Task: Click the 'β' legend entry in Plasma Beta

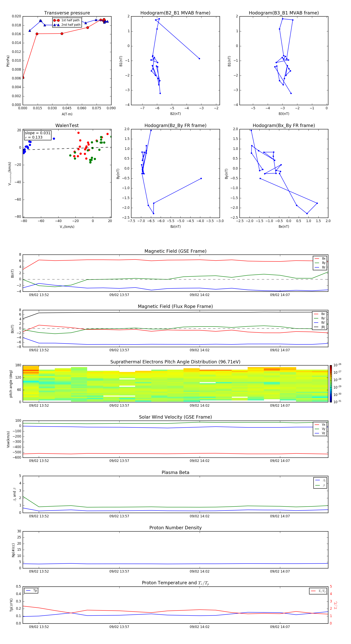Action: [x=320, y=485]
